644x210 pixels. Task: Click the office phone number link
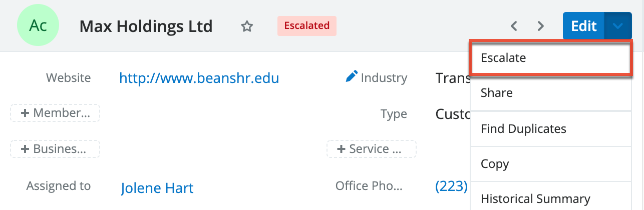(x=452, y=186)
